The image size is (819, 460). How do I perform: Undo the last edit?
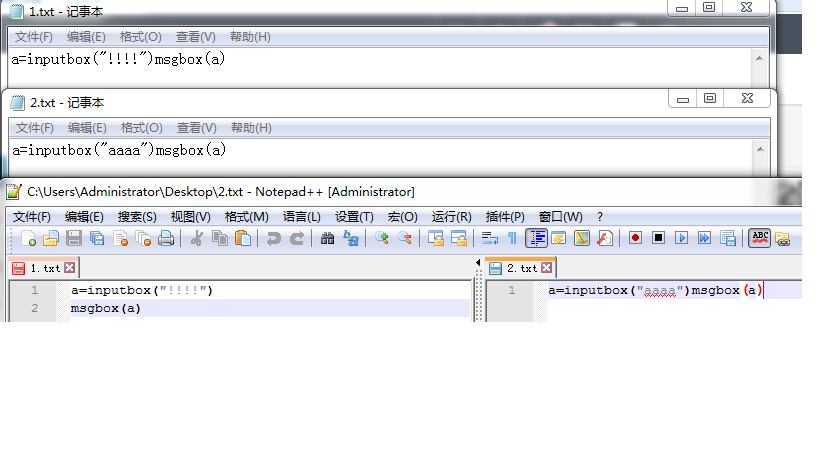coord(274,239)
